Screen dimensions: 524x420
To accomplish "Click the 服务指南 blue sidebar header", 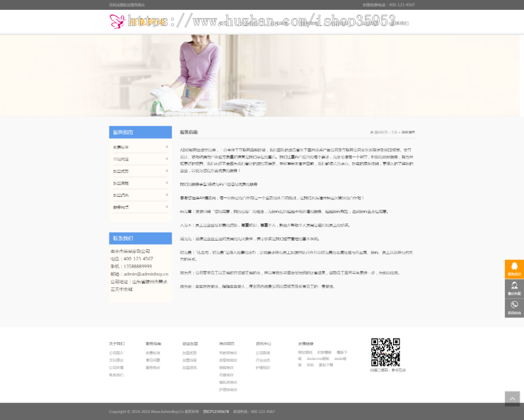I will [140, 132].
